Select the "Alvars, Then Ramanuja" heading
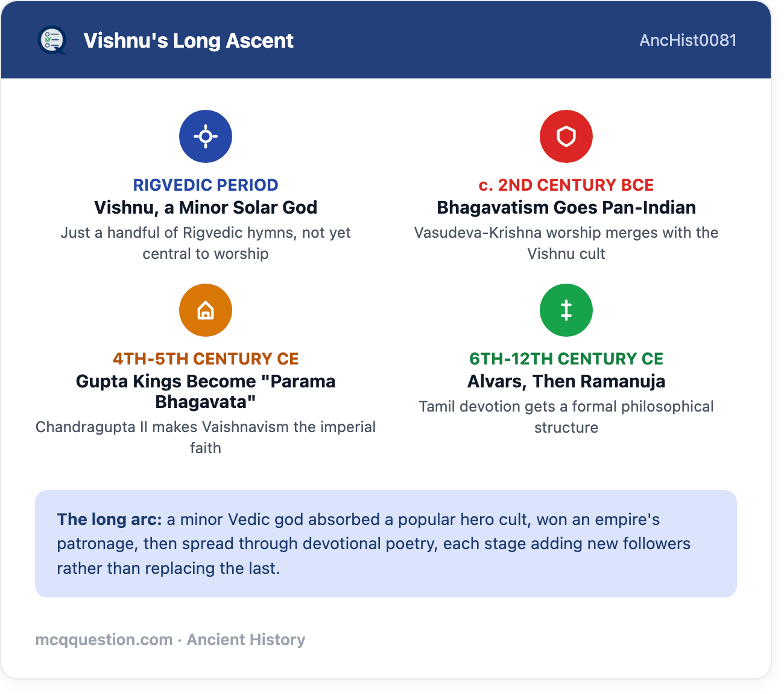 566,381
